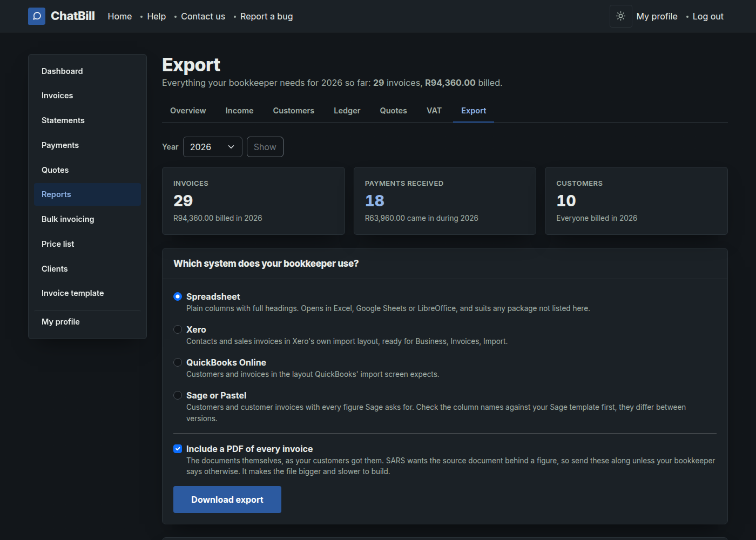
Task: Choose the QuickBooks Online radio option
Action: pos(178,362)
